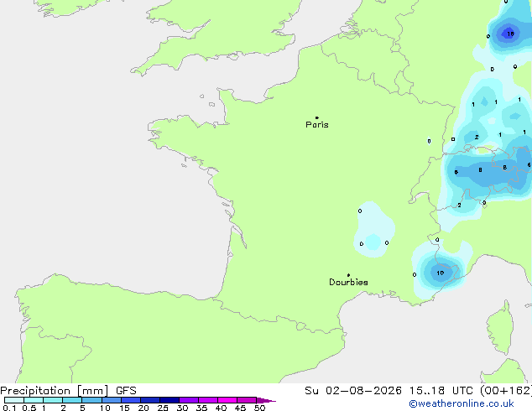Image resolution: width=532 pixels, height=411 pixels.
Task: Click the Paris city label
Action: tap(317, 125)
